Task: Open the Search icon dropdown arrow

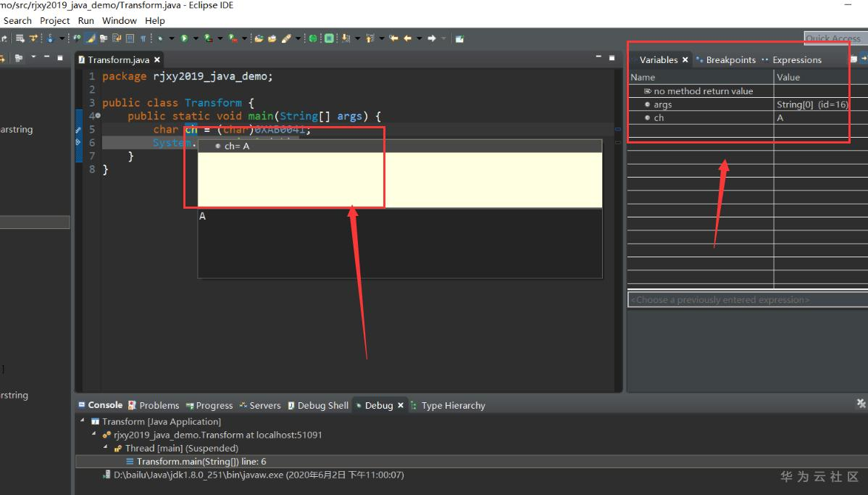Action: (298, 38)
